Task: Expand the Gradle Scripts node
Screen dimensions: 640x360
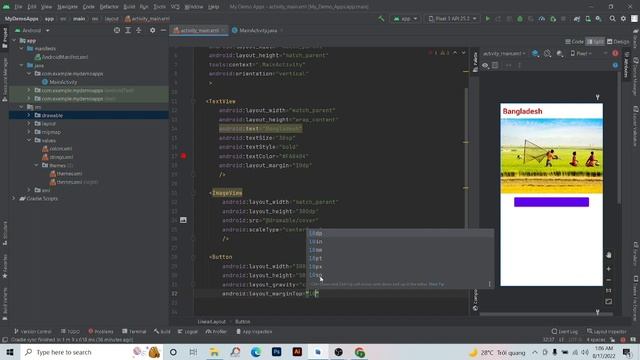Action: 14,198
